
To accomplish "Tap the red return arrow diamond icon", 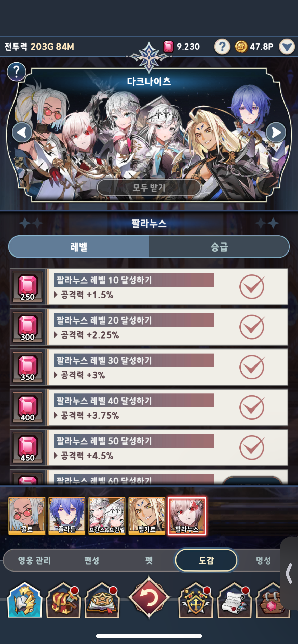I will tap(149, 598).
